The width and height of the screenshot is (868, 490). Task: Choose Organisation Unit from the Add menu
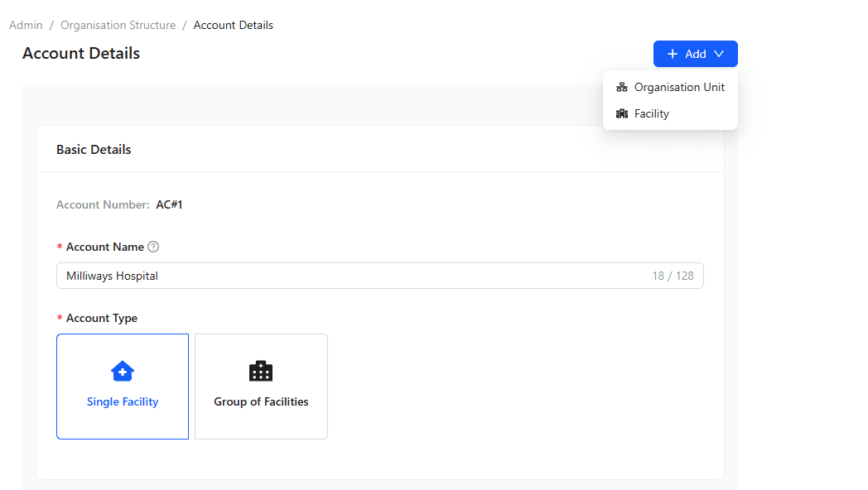(x=678, y=86)
